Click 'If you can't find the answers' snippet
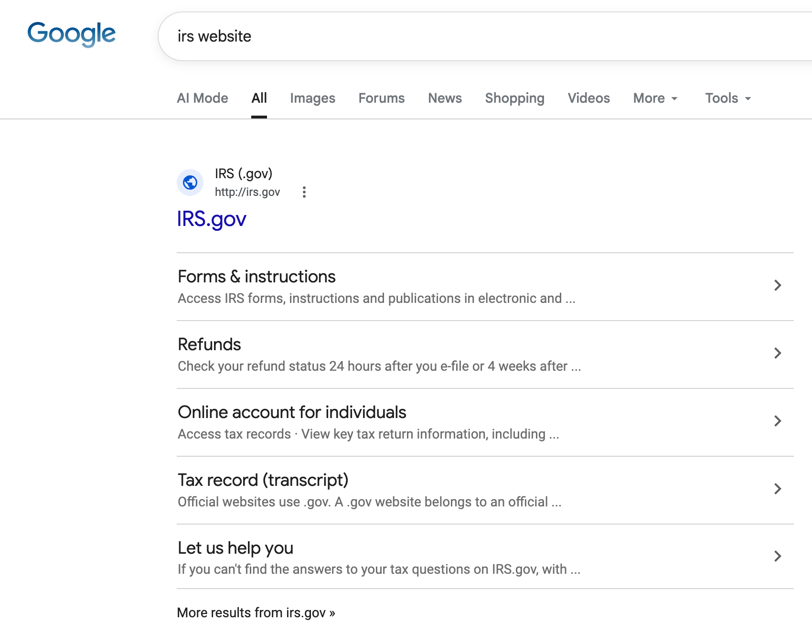Viewport: 812px width, 644px height. coord(379,569)
